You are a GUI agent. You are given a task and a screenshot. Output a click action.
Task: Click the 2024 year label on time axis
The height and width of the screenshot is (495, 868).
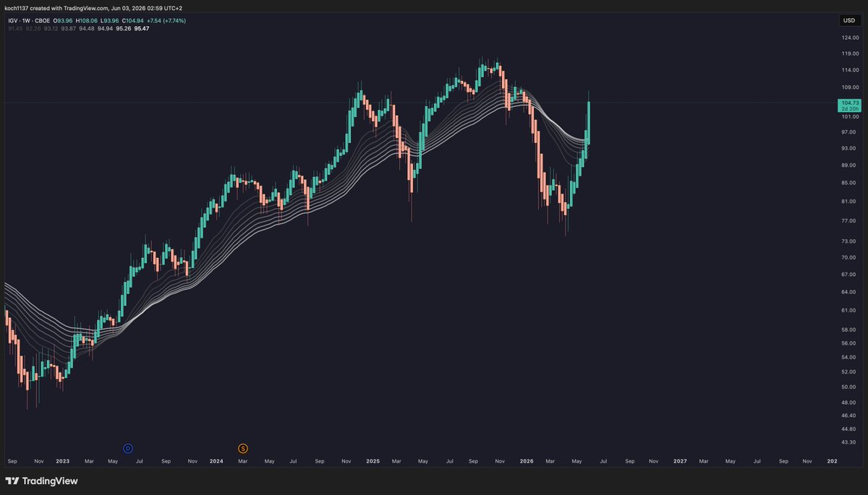[x=216, y=460]
